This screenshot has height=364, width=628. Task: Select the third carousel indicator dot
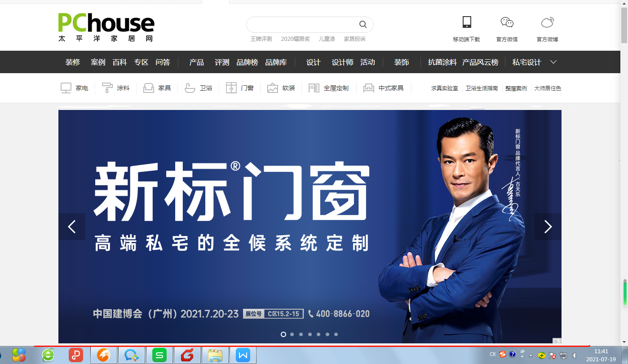pyautogui.click(x=301, y=334)
